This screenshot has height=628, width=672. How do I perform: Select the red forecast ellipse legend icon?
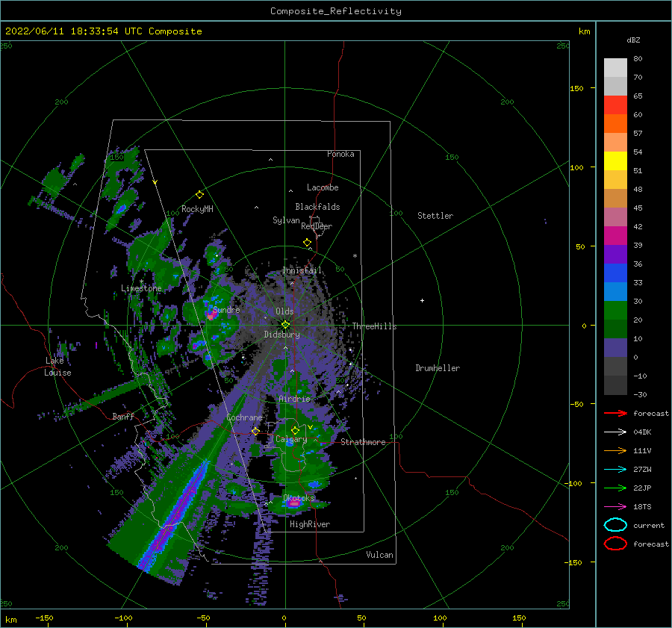pos(615,544)
